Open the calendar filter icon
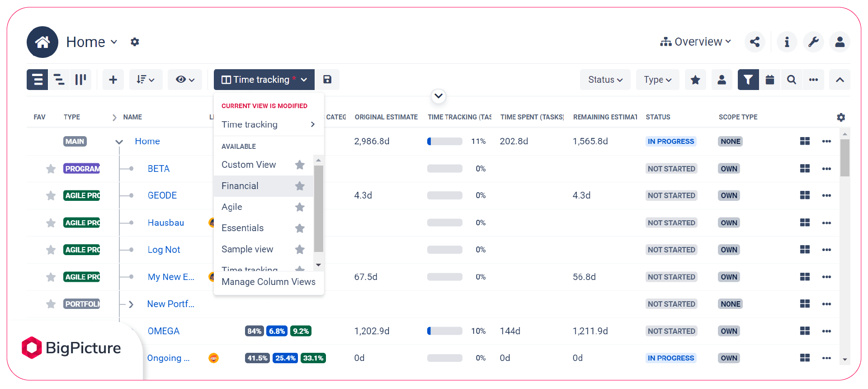 (770, 80)
